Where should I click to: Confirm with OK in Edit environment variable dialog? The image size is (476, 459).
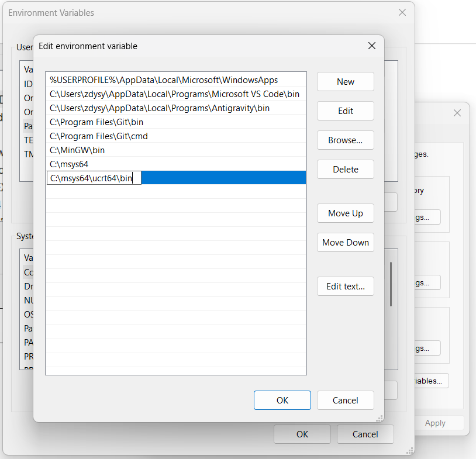[282, 401]
